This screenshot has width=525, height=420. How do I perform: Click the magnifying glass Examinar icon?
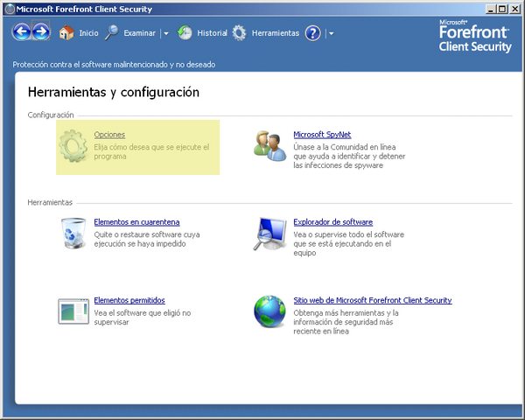(111, 32)
